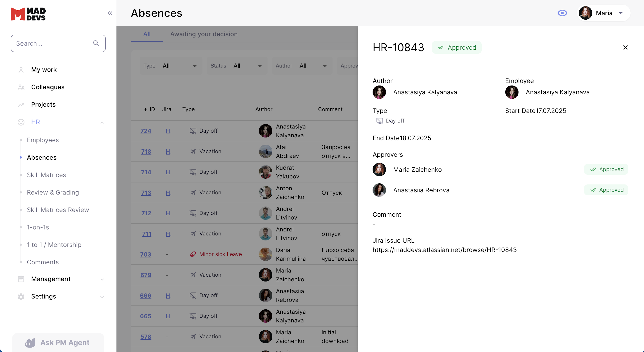The height and width of the screenshot is (352, 644).
Task: Click Day off type icon in detail panel
Action: pos(380,121)
